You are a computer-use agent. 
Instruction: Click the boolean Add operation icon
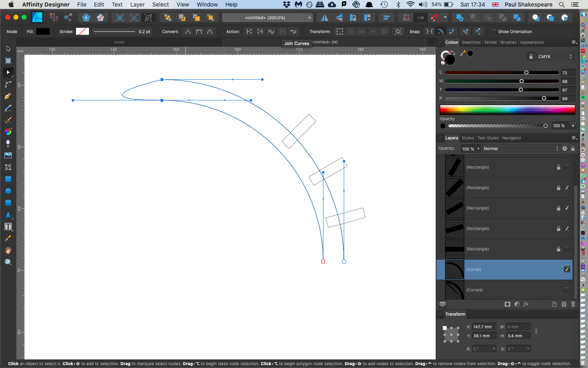pos(459,18)
